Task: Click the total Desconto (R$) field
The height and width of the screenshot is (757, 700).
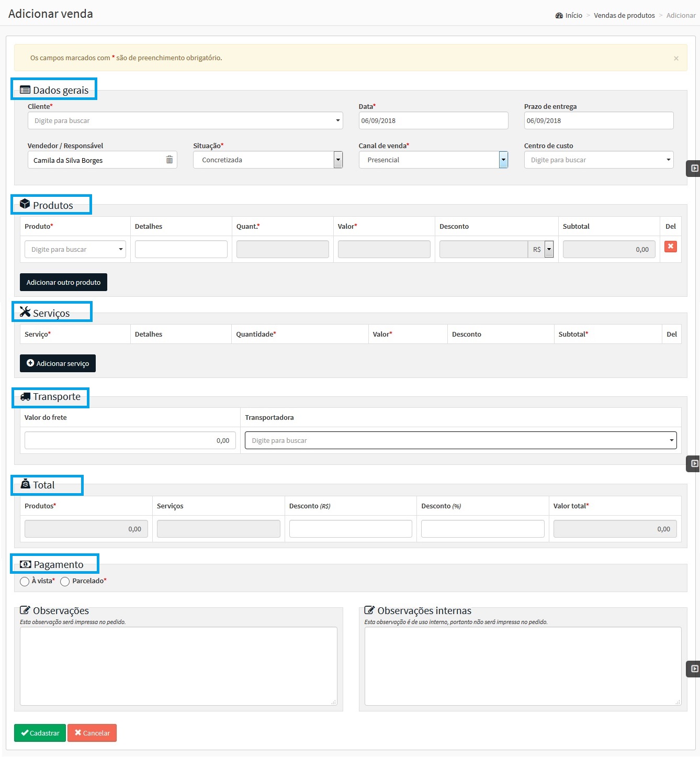Action: point(351,529)
